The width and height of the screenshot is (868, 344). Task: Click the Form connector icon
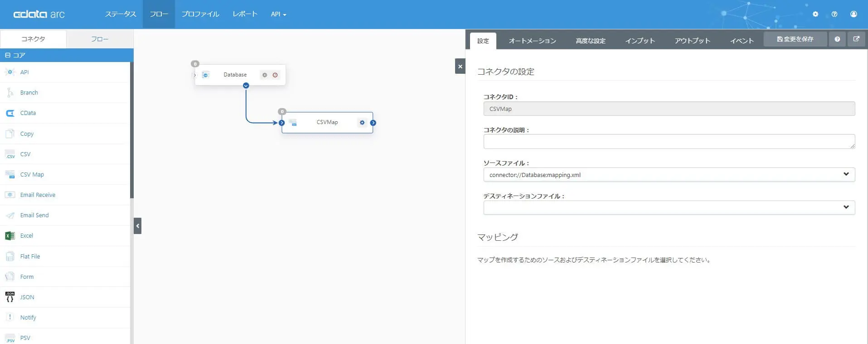pos(10,277)
